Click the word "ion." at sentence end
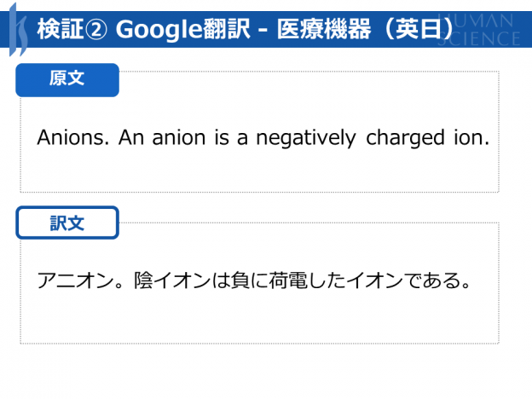 471,137
